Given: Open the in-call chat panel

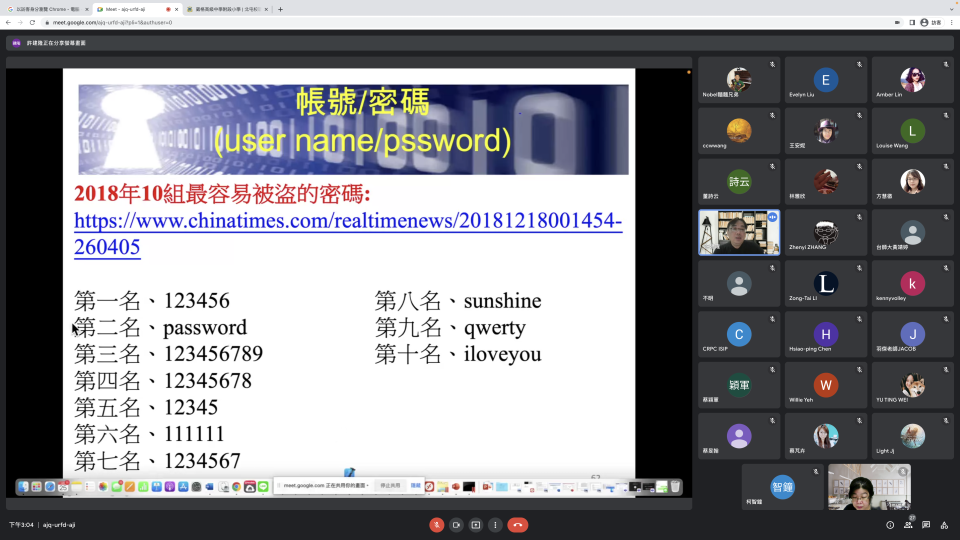Looking at the screenshot, I should 926,525.
